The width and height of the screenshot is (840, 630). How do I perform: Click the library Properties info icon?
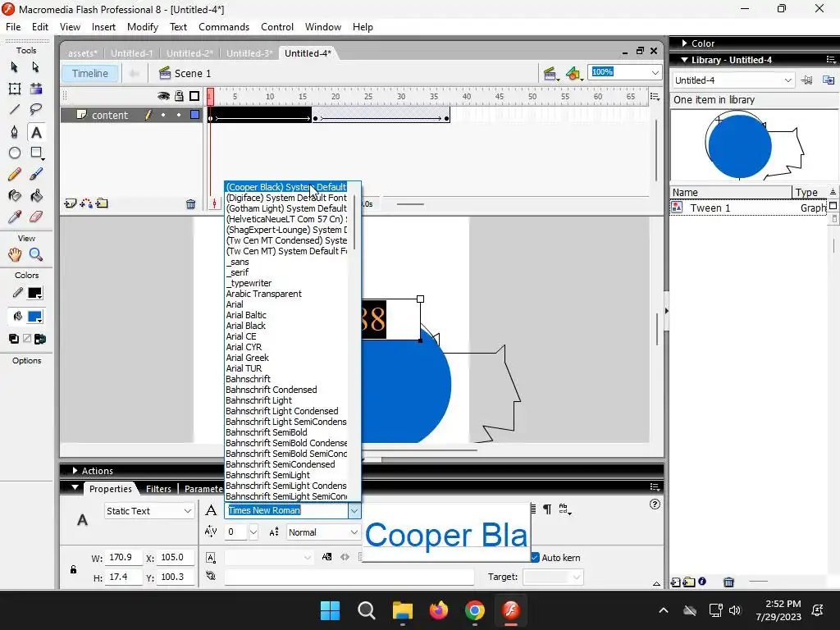click(x=702, y=582)
